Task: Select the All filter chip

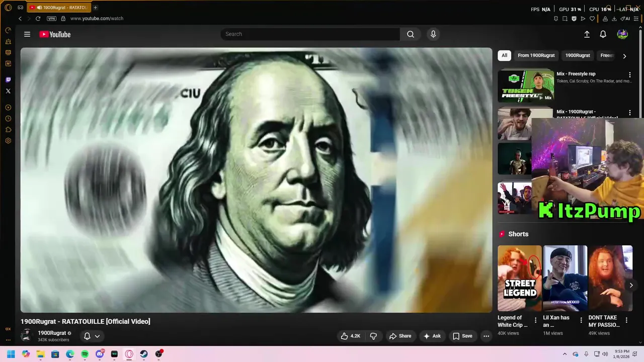Action: coord(504,55)
